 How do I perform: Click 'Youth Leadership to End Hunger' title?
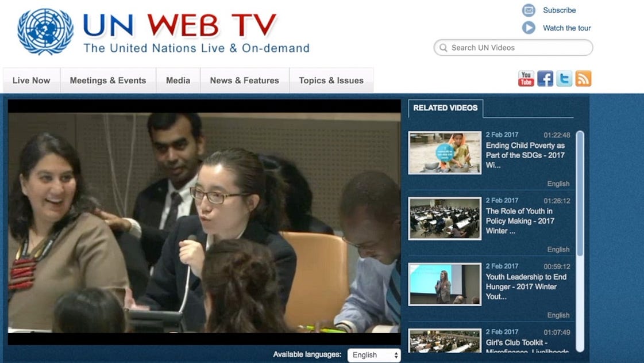coord(526,286)
